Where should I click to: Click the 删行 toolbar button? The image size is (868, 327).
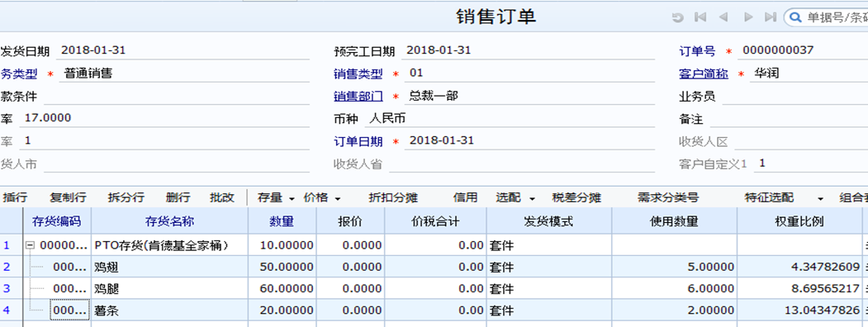(x=178, y=197)
